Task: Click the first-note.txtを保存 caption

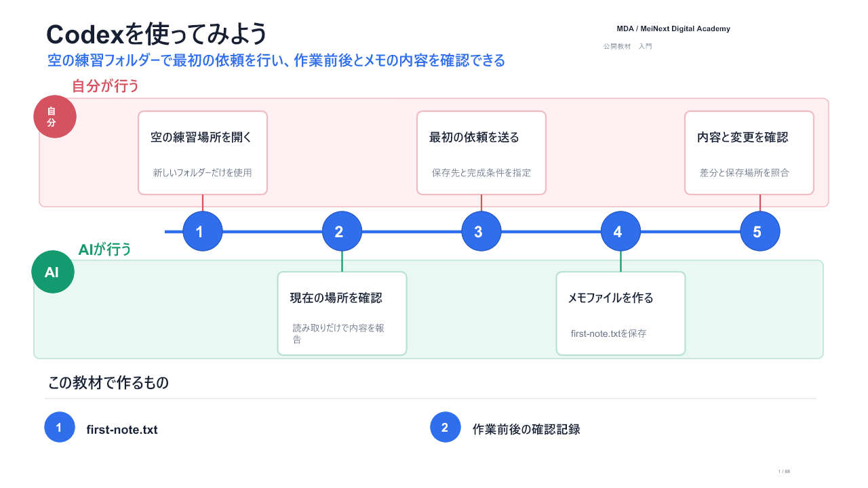Action: click(608, 333)
